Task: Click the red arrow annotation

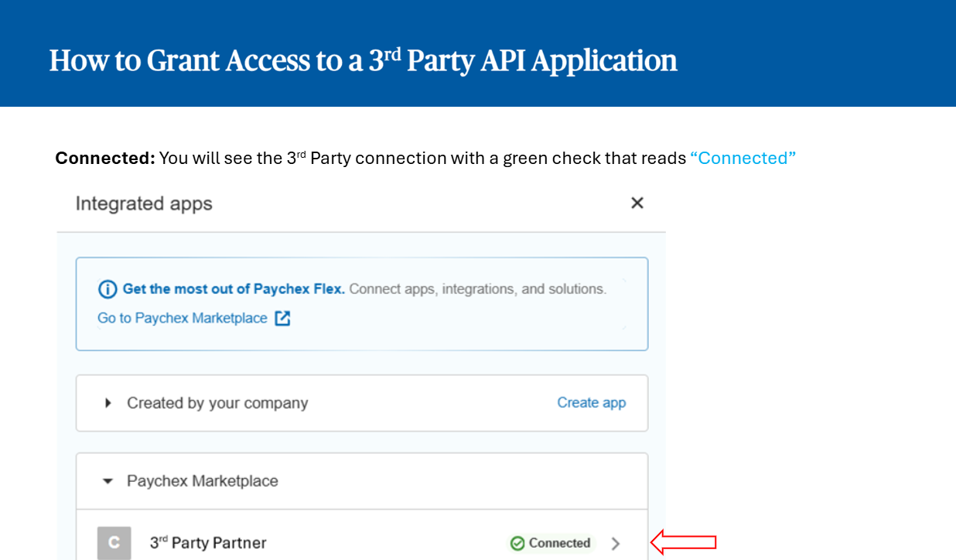Action: [684, 542]
